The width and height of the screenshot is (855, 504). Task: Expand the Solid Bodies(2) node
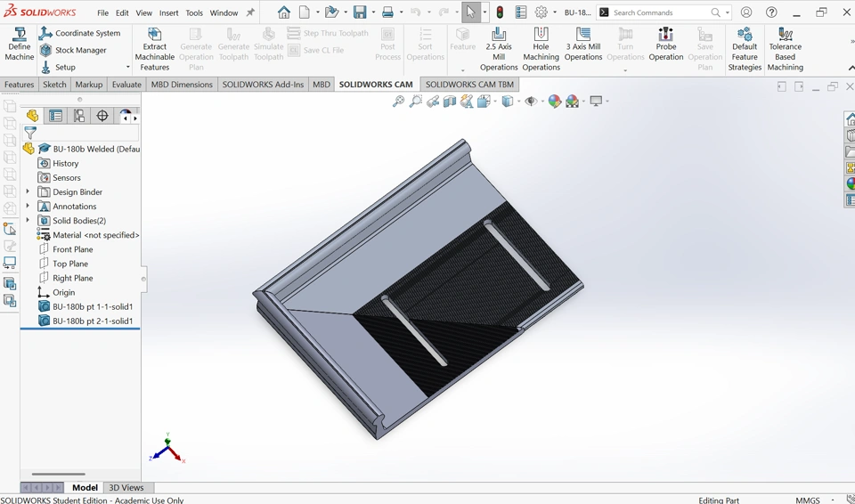tap(28, 220)
